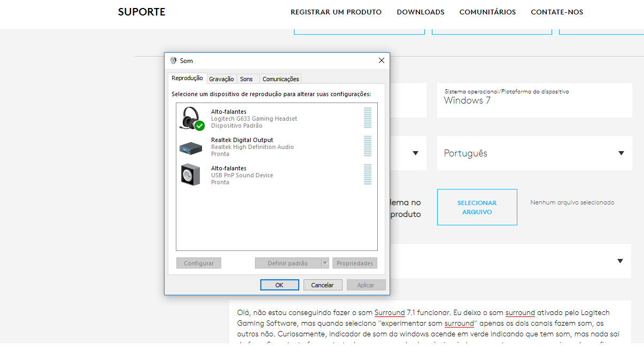
Task: Click the Cancelar button
Action: click(x=323, y=285)
